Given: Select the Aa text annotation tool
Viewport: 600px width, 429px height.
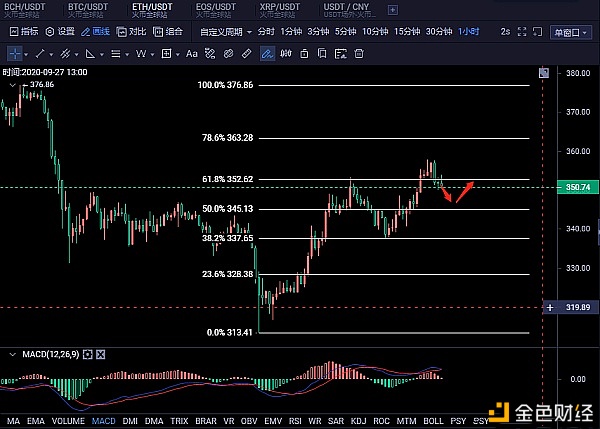Looking at the screenshot, I should (191, 54).
